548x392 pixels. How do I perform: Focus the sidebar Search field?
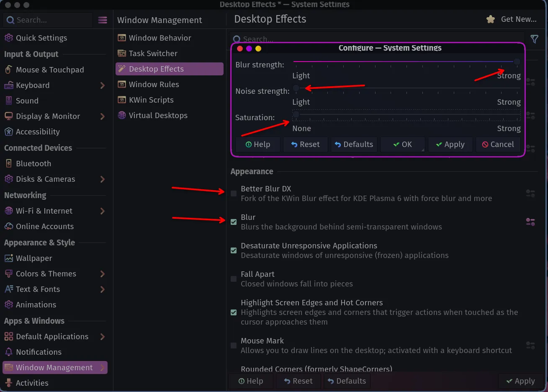[47, 20]
